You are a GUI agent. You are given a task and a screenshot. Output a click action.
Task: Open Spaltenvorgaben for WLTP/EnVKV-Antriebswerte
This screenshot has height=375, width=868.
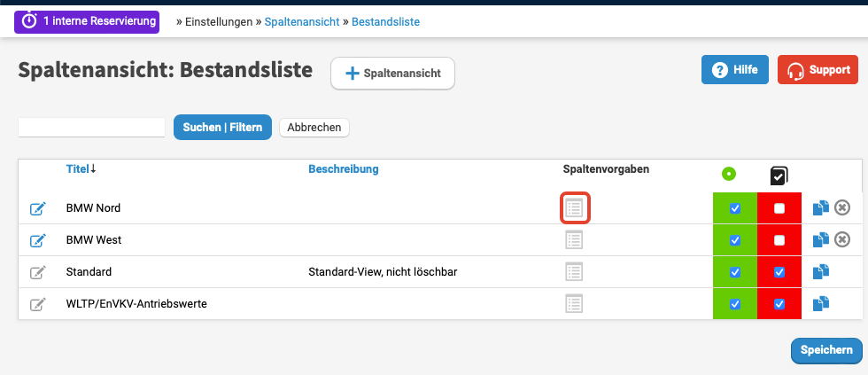coord(575,304)
